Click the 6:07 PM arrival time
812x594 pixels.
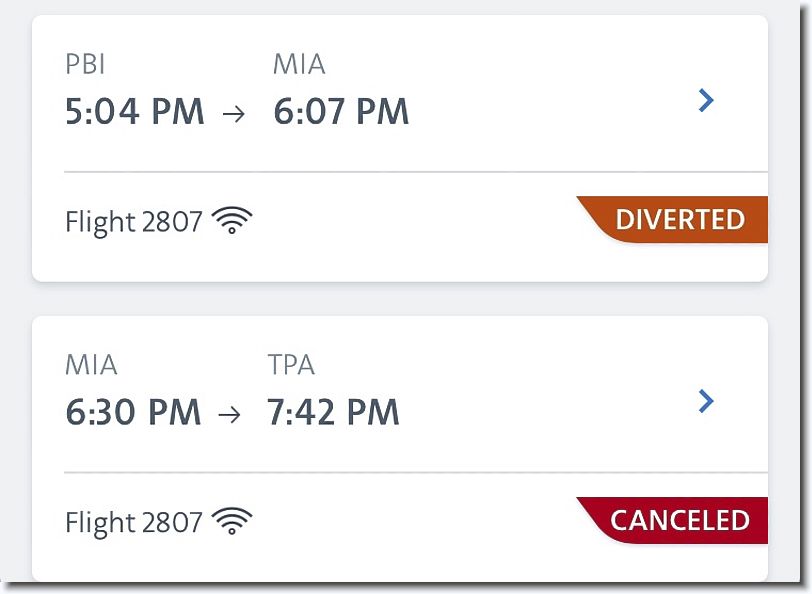(341, 111)
